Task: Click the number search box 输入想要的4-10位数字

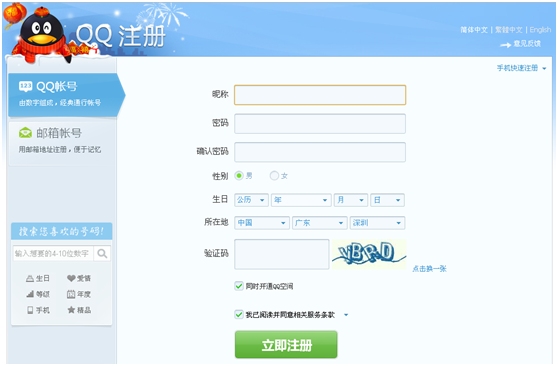Action: pos(53,253)
